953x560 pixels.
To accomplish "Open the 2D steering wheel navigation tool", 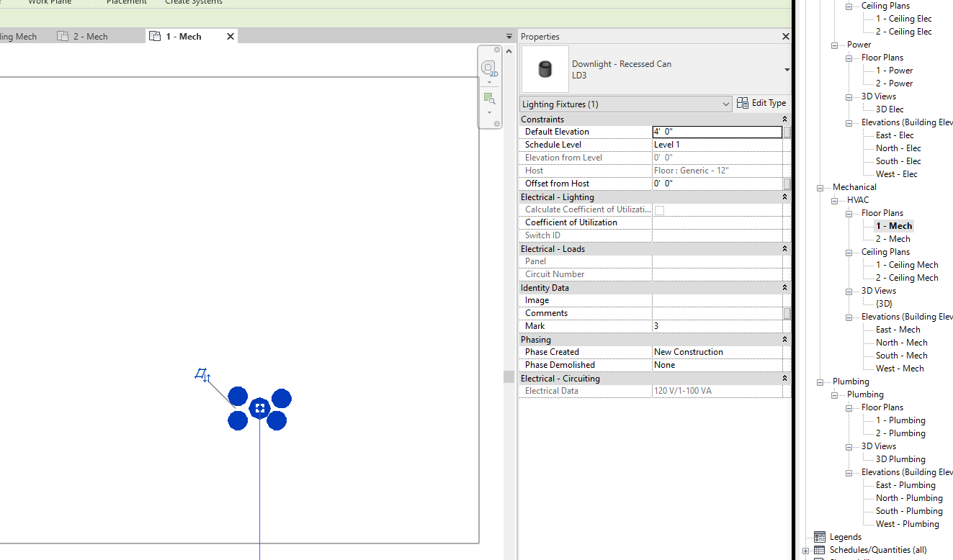I will (489, 67).
